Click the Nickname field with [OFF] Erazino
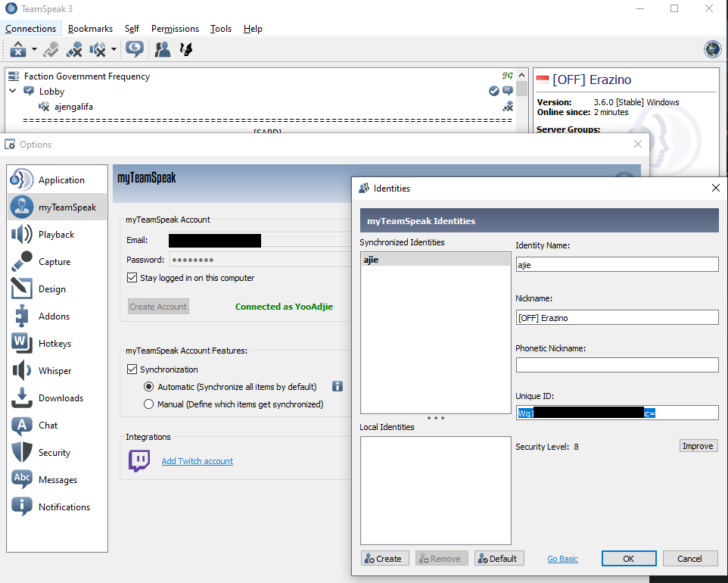This screenshot has height=583, width=728. click(617, 318)
